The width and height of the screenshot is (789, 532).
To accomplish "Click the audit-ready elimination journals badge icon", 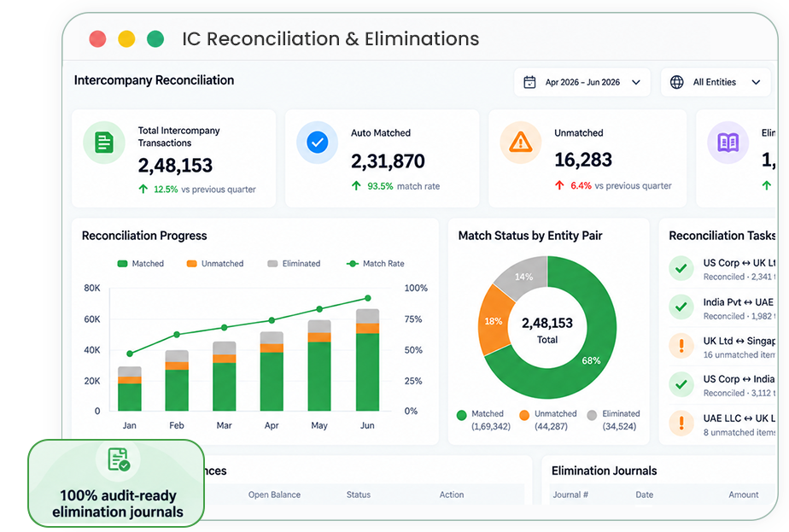I will click(x=119, y=459).
